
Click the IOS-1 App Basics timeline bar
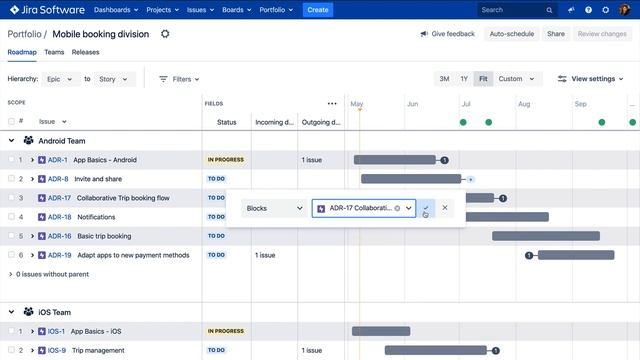(381, 331)
